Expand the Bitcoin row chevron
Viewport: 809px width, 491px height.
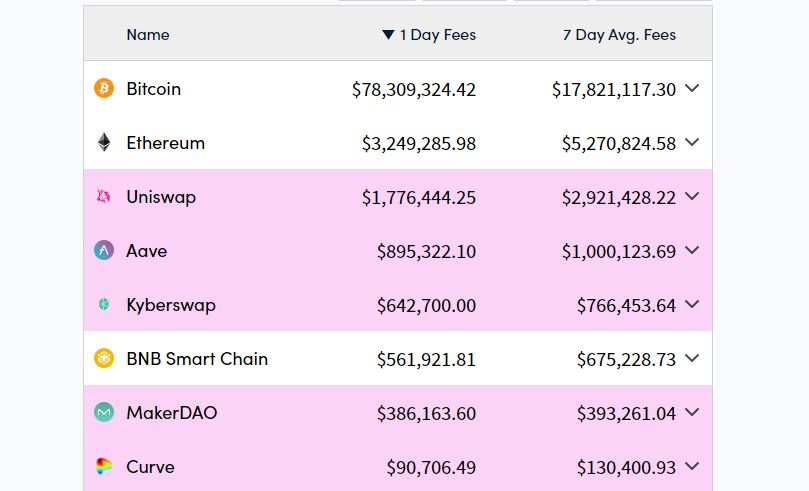tap(692, 88)
